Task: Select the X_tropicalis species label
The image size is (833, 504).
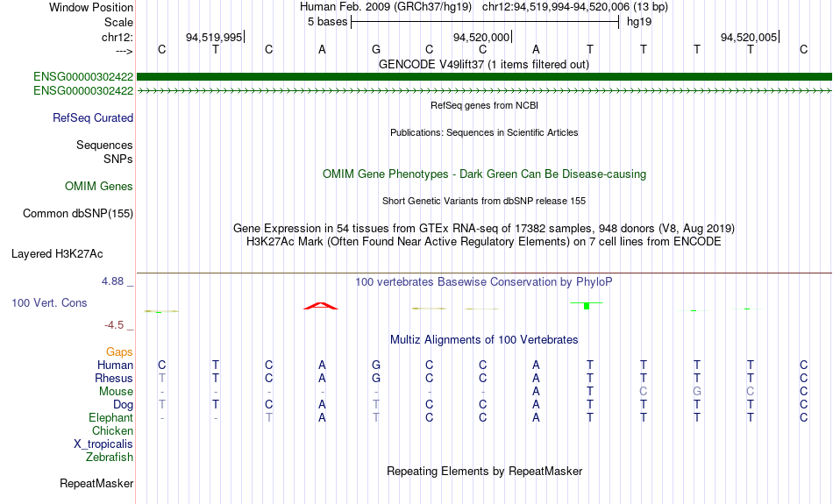Action: tap(103, 444)
